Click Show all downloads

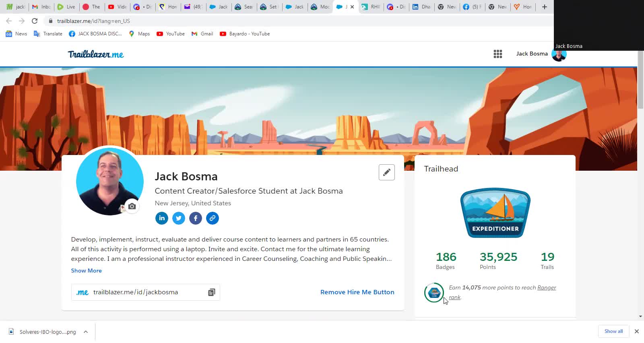[613, 331]
